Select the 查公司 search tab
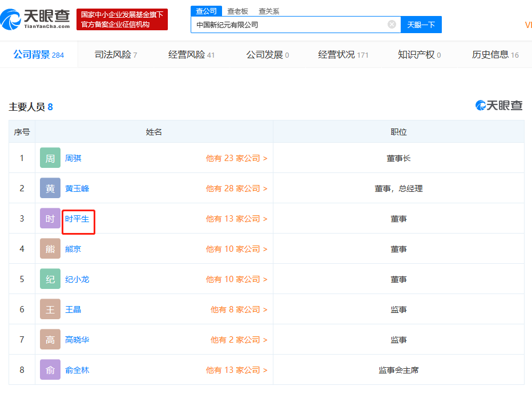 point(206,11)
